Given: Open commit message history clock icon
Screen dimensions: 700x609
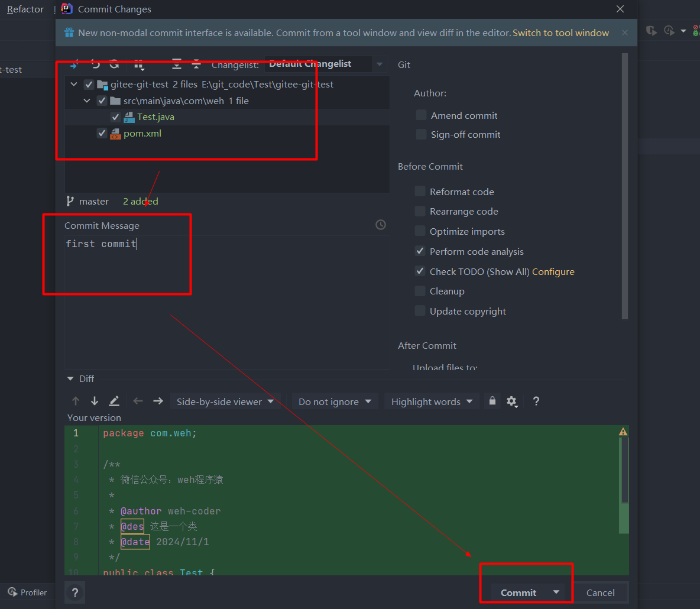Looking at the screenshot, I should 380,225.
